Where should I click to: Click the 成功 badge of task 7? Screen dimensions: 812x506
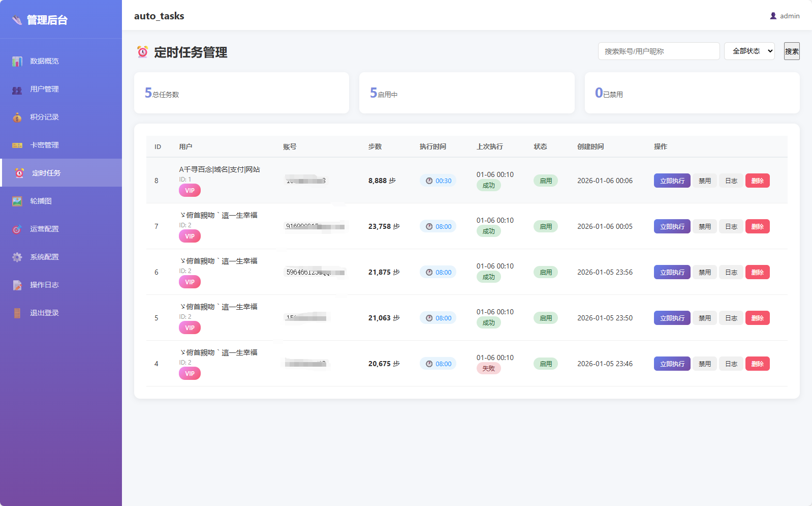488,231
